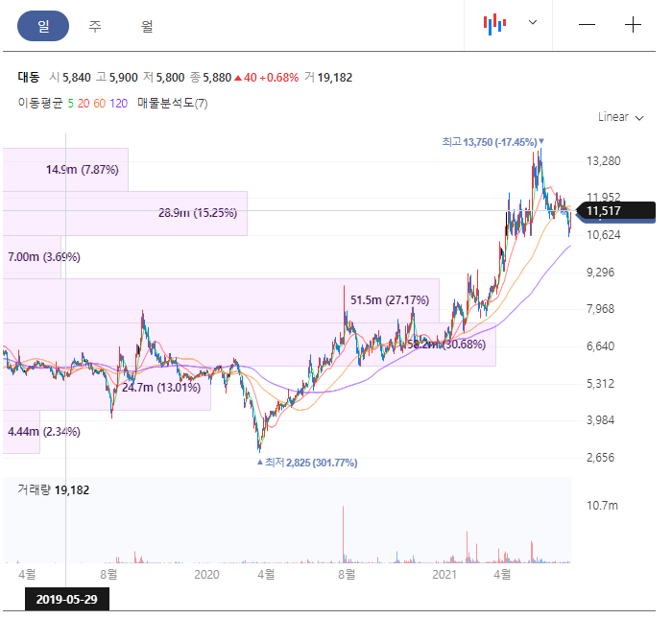Click the 7.00m (3.69%) volume profile label
The width and height of the screenshot is (672, 619).
[x=44, y=257]
